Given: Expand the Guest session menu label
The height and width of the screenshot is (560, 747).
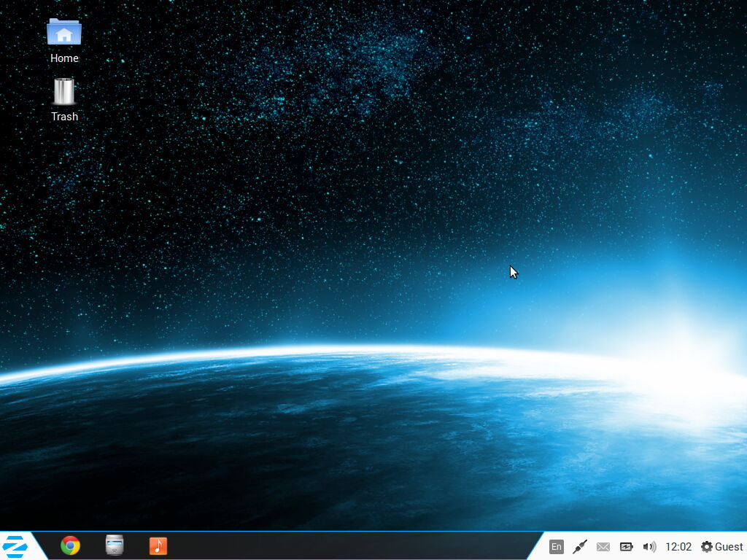Looking at the screenshot, I should point(729,547).
